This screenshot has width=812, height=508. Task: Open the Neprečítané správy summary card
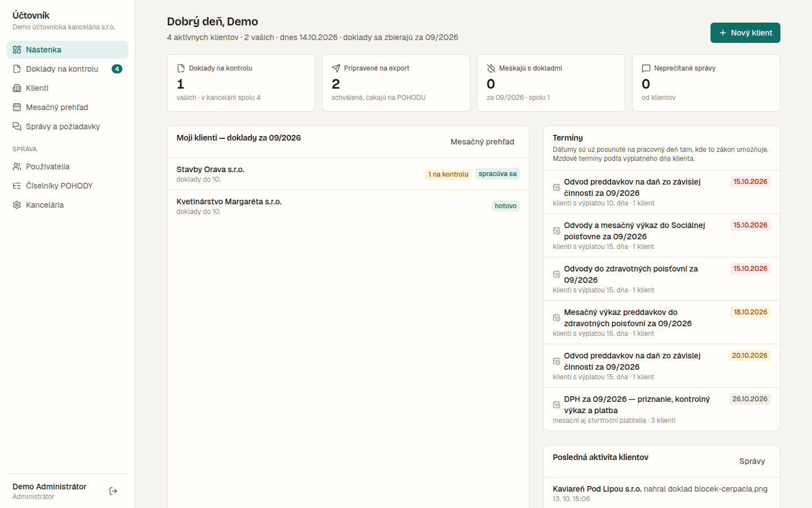(706, 83)
